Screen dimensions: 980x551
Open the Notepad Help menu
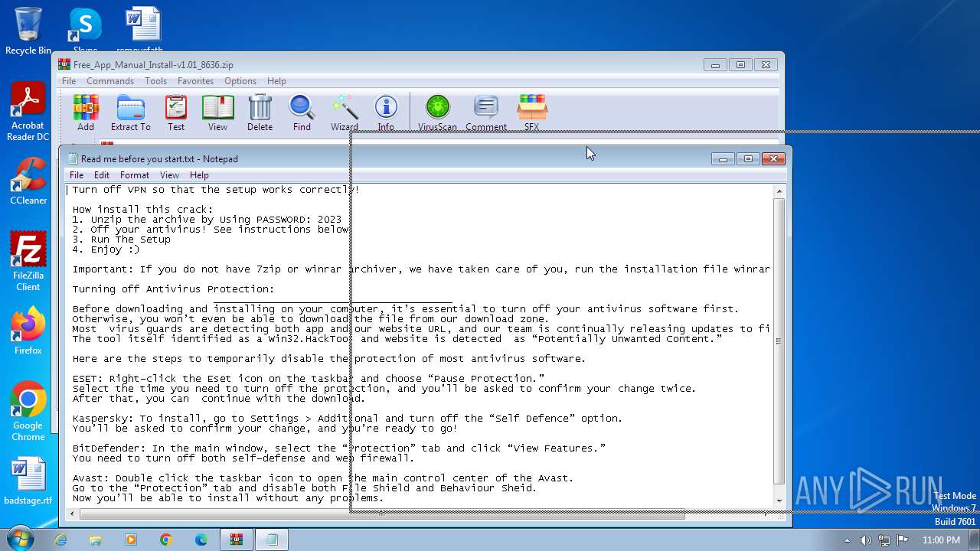[199, 175]
